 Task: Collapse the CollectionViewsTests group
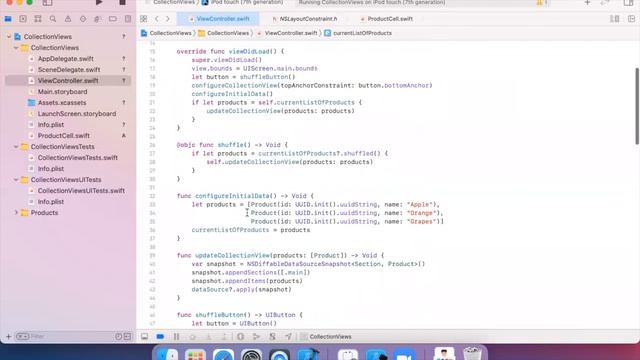tap(16, 147)
